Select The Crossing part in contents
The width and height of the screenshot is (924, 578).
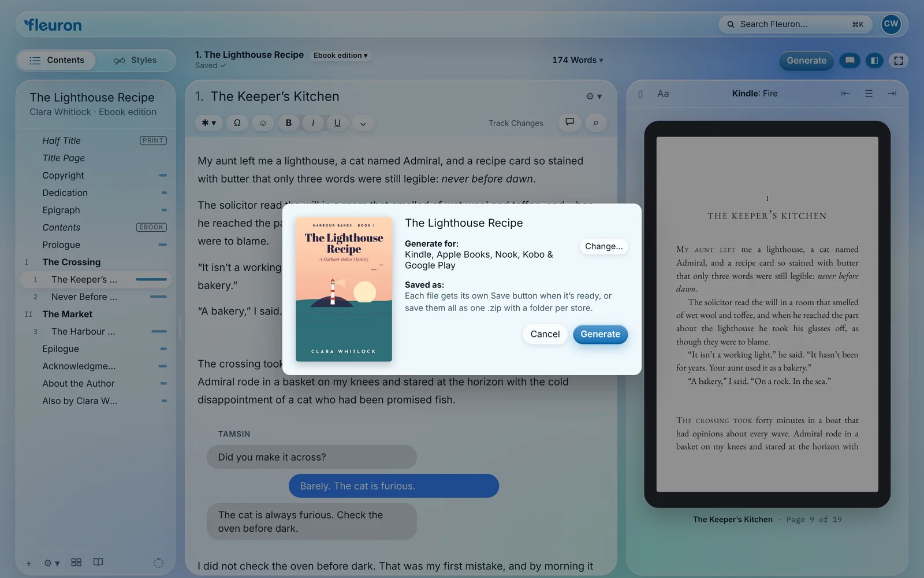click(95, 262)
